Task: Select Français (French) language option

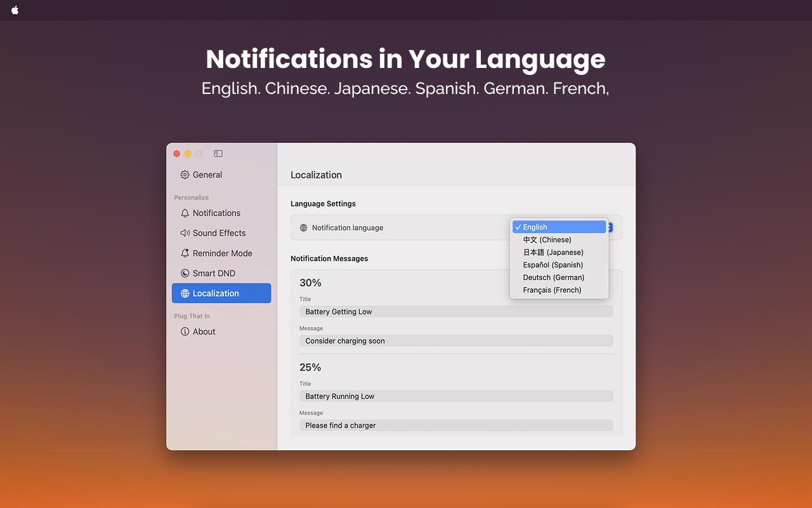Action: (553, 290)
